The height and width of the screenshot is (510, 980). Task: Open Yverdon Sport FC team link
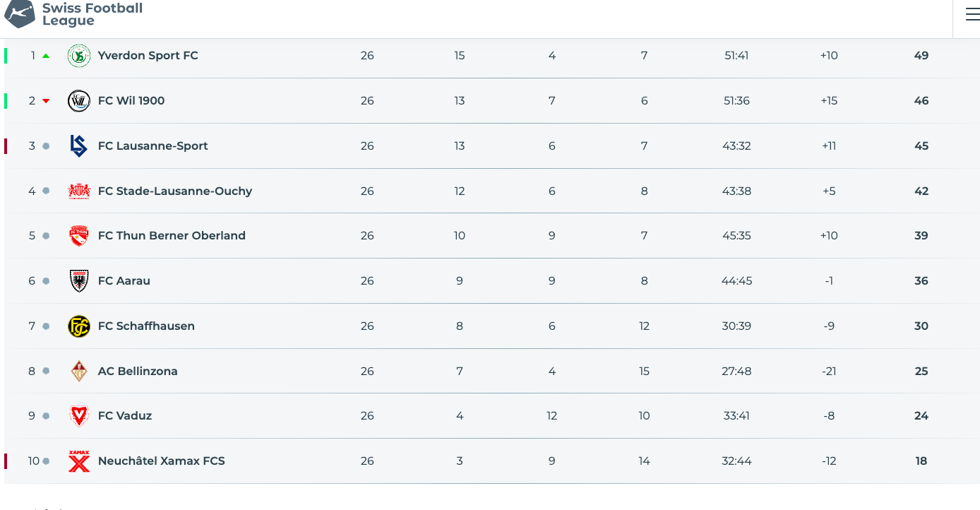(x=148, y=55)
